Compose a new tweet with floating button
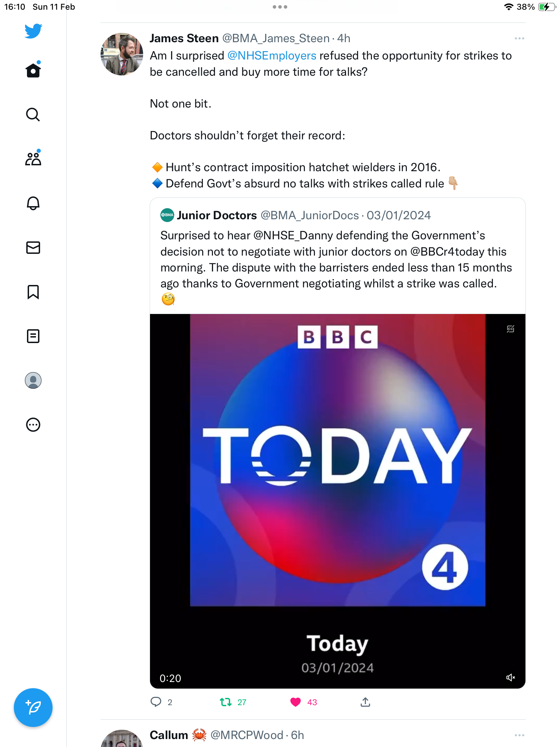This screenshot has width=560, height=747. [x=33, y=708]
